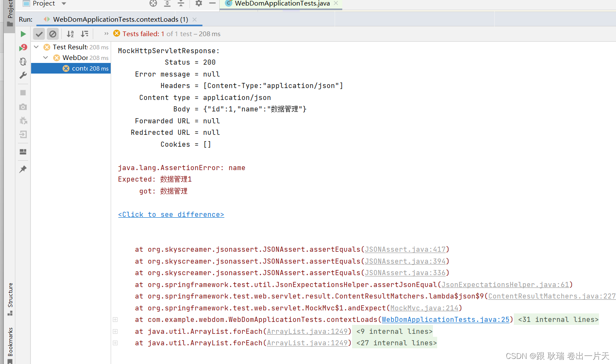This screenshot has width=616, height=364.
Task: Open the Bookmarks tool window
Action: [10, 345]
